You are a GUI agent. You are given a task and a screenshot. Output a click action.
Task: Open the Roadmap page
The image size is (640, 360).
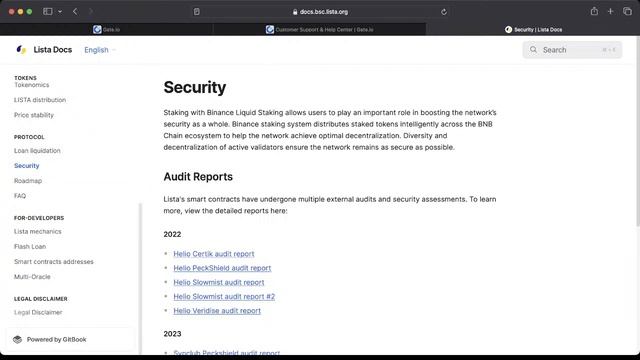[x=28, y=181]
